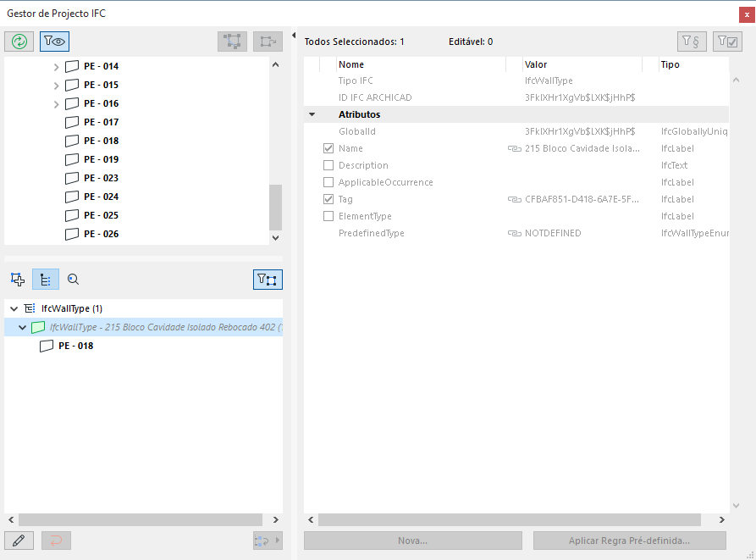
Task: Click the bottom transfer arrows icon
Action: click(x=268, y=541)
